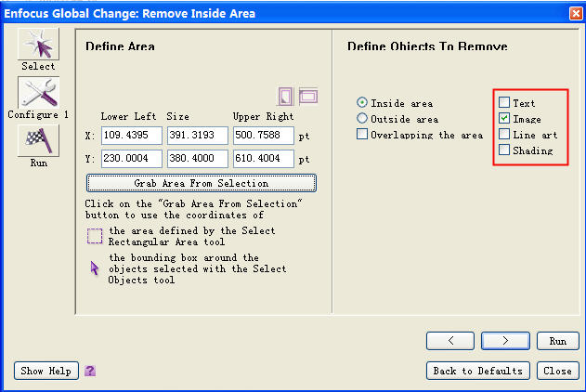
Task: Check the Text checkbox
Action: tap(504, 102)
